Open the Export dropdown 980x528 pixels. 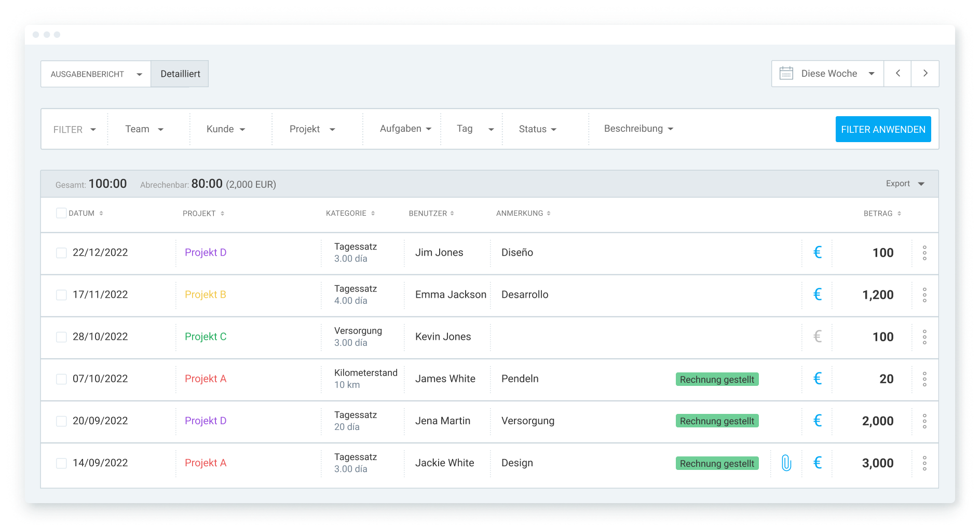click(x=904, y=183)
